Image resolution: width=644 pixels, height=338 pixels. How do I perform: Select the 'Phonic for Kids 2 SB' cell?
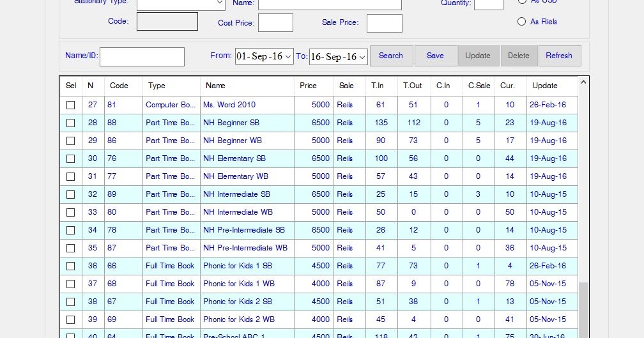click(x=247, y=302)
